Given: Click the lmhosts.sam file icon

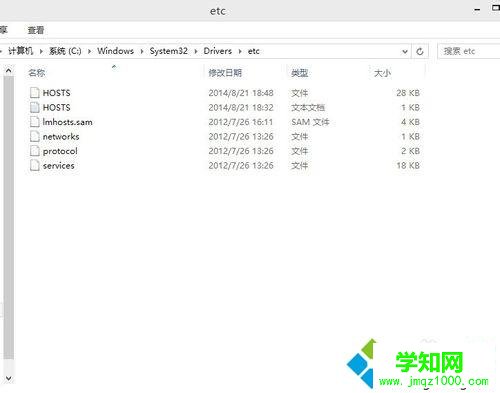Looking at the screenshot, I should point(35,122).
